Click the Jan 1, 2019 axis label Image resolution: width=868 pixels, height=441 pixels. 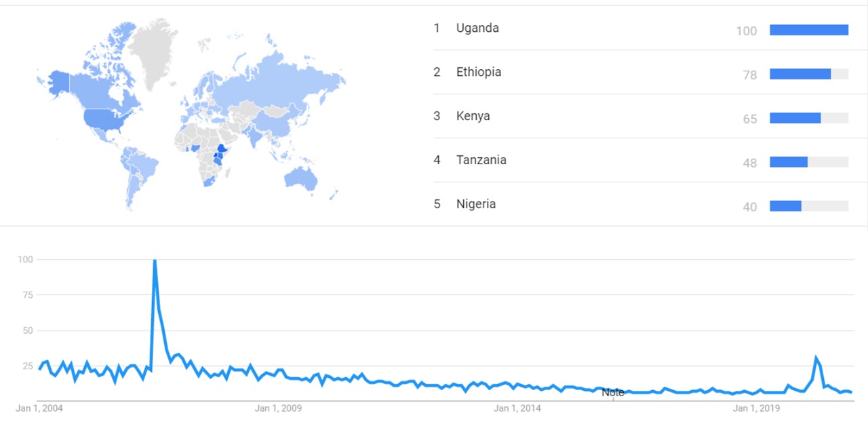coord(756,408)
